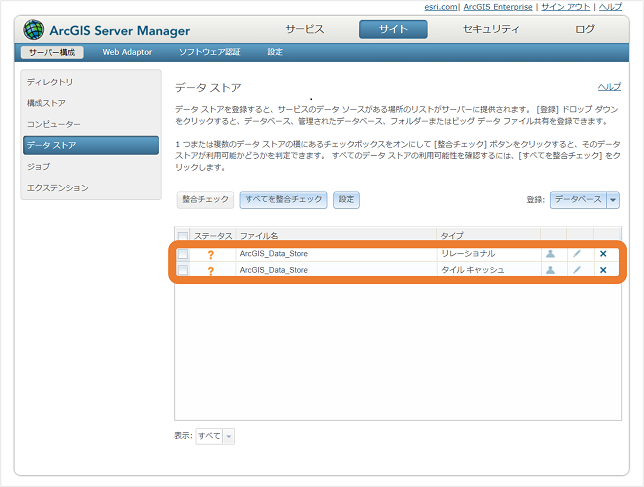644x487 pixels.
Task: Edit the リレーショナル data store entry
Action: pyautogui.click(x=577, y=254)
